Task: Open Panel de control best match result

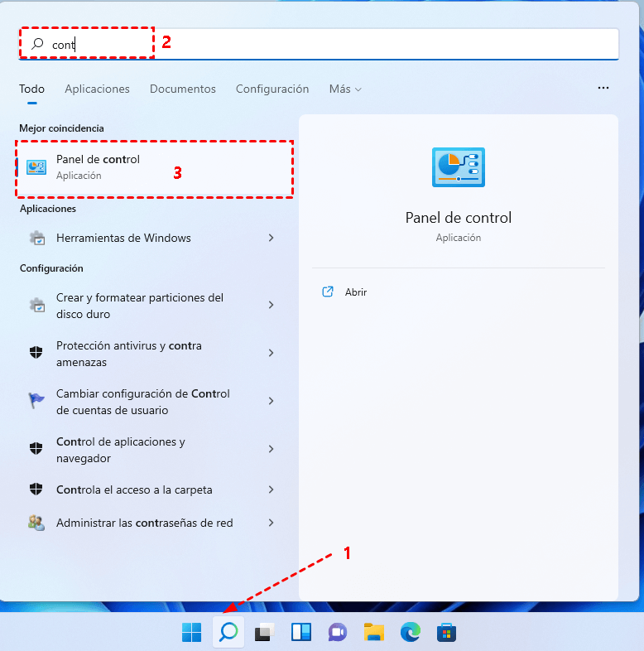Action: [x=154, y=167]
